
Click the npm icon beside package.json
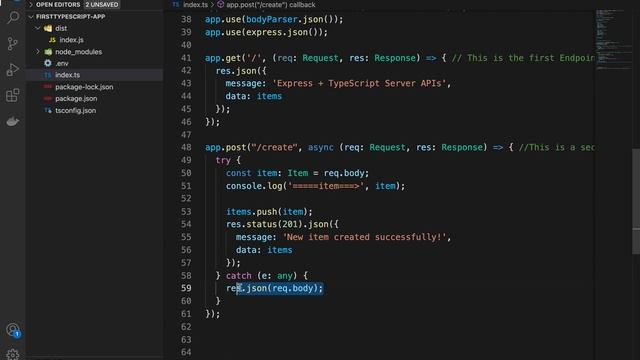pos(48,98)
